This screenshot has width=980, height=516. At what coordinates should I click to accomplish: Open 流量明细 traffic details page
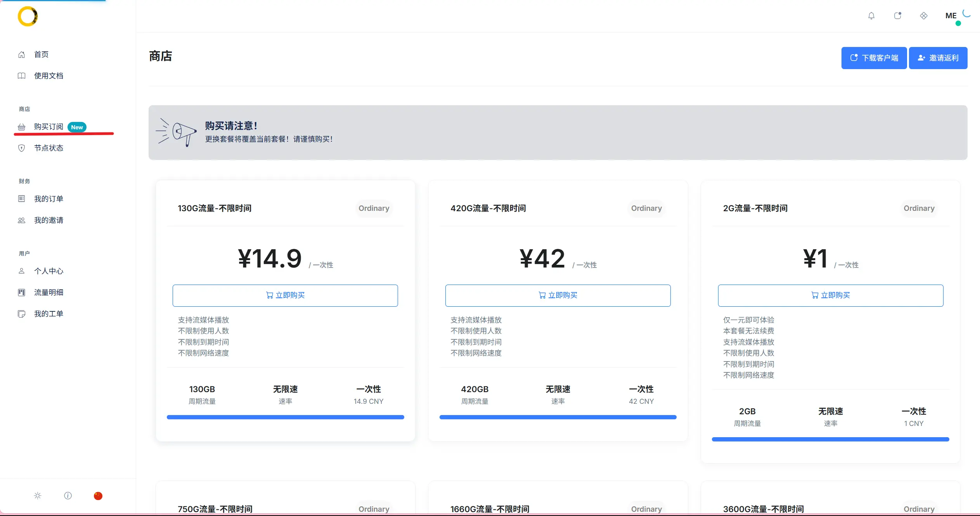click(x=48, y=293)
